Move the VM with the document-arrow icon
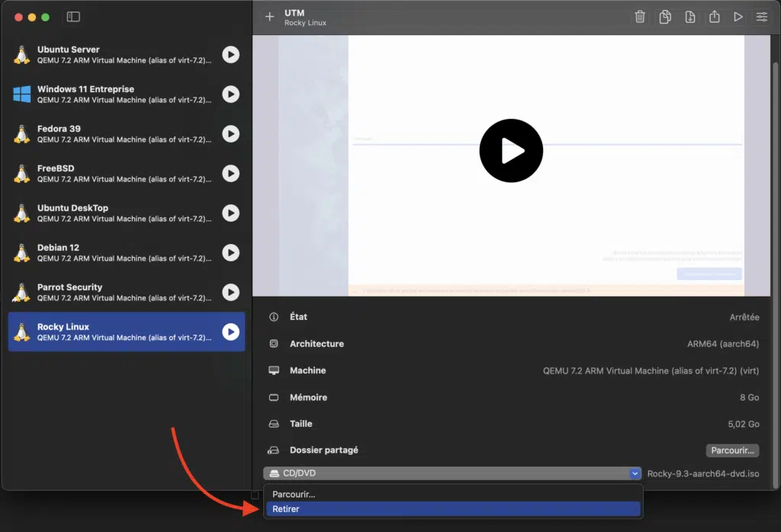 click(689, 17)
